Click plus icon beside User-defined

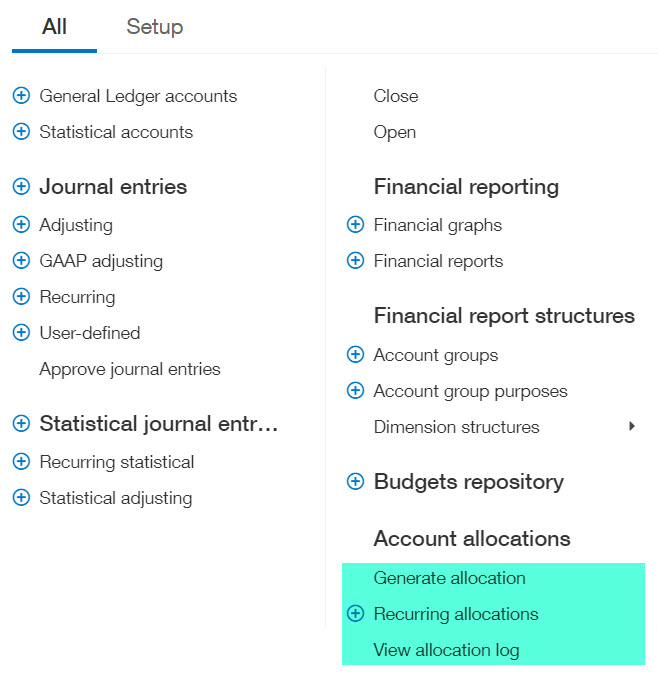(21, 333)
